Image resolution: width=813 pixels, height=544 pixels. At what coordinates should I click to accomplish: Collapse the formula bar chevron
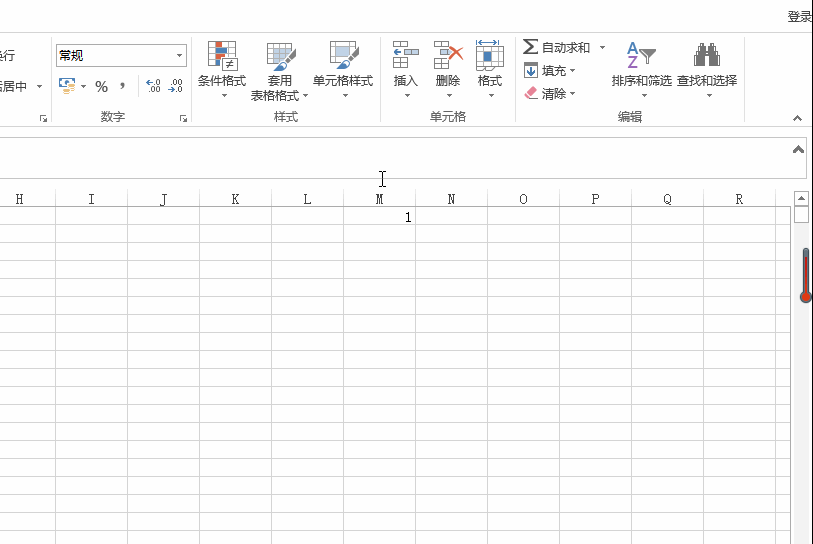tap(798, 150)
